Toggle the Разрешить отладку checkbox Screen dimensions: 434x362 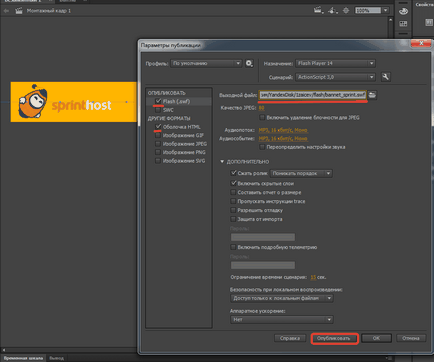click(x=233, y=210)
